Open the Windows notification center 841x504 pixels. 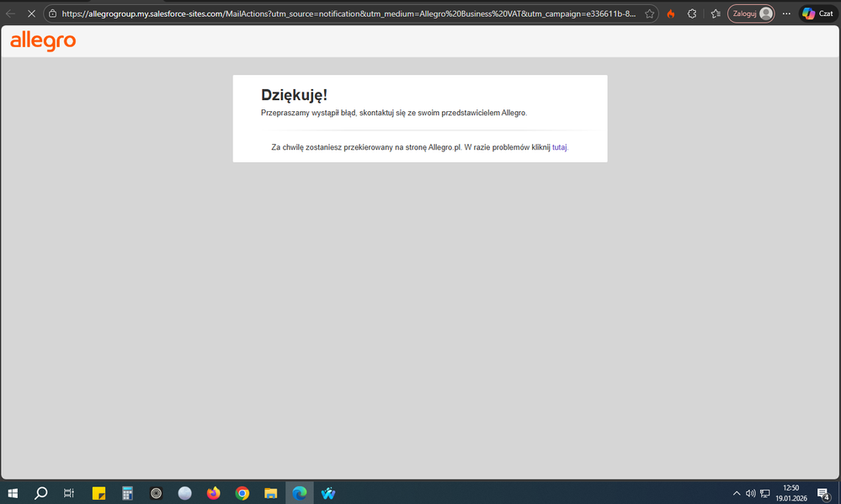822,493
